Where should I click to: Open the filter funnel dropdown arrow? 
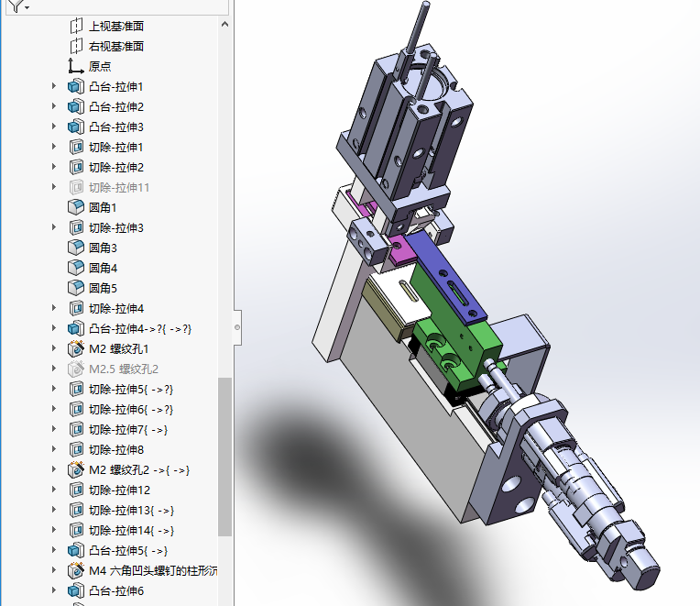pyautogui.click(x=27, y=7)
